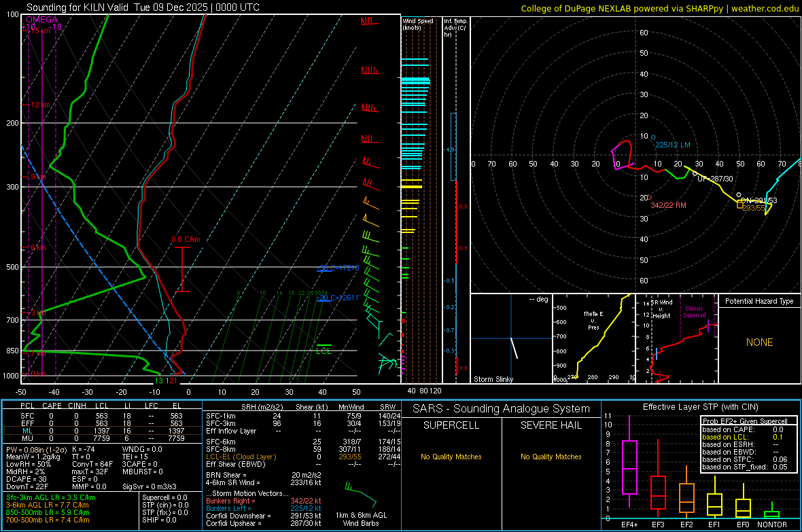Screen dimensions: 802x532
Task: Click the green LCL marker on the skew-T
Action: point(324,351)
